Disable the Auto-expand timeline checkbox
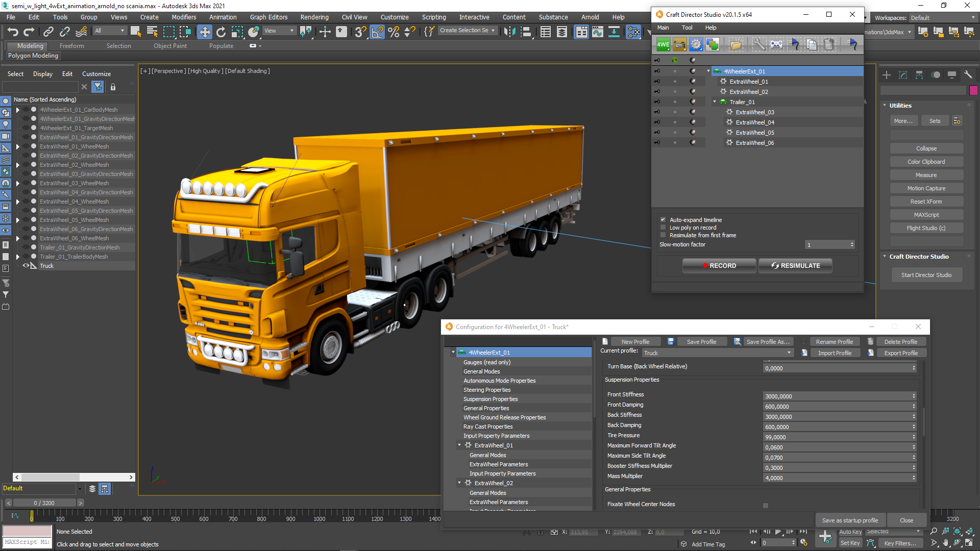This screenshot has height=551, width=980. 663,220
